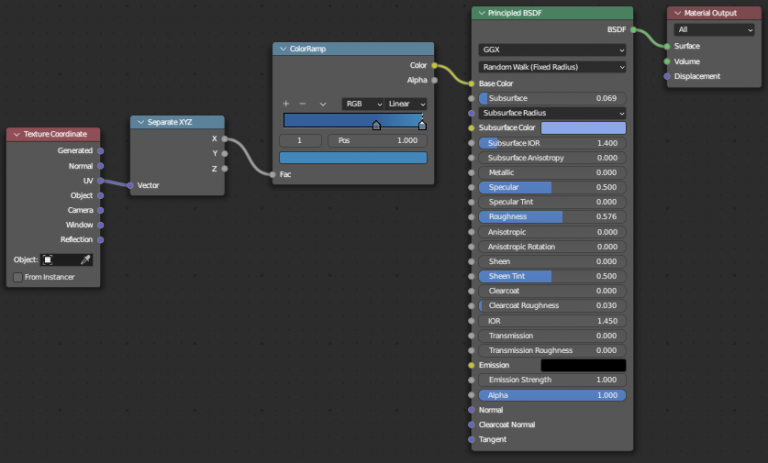
Task: Open the ColorRamp Linear interpolation dropdown
Action: pos(407,104)
